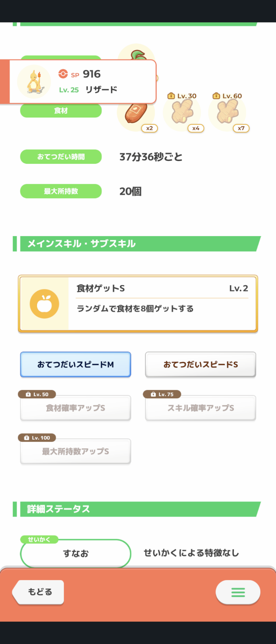This screenshot has width=276, height=644.
Task: Tap the locked 最大所持数アップS sub skill
Action: point(76,452)
